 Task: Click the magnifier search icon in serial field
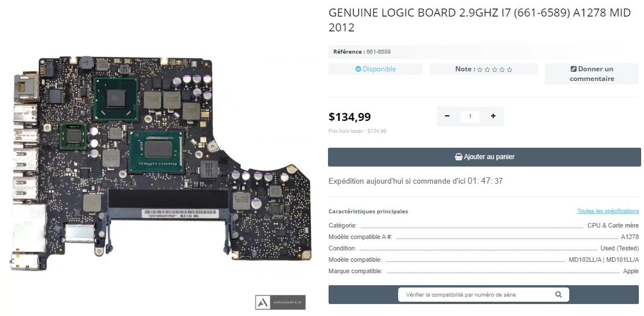558,294
